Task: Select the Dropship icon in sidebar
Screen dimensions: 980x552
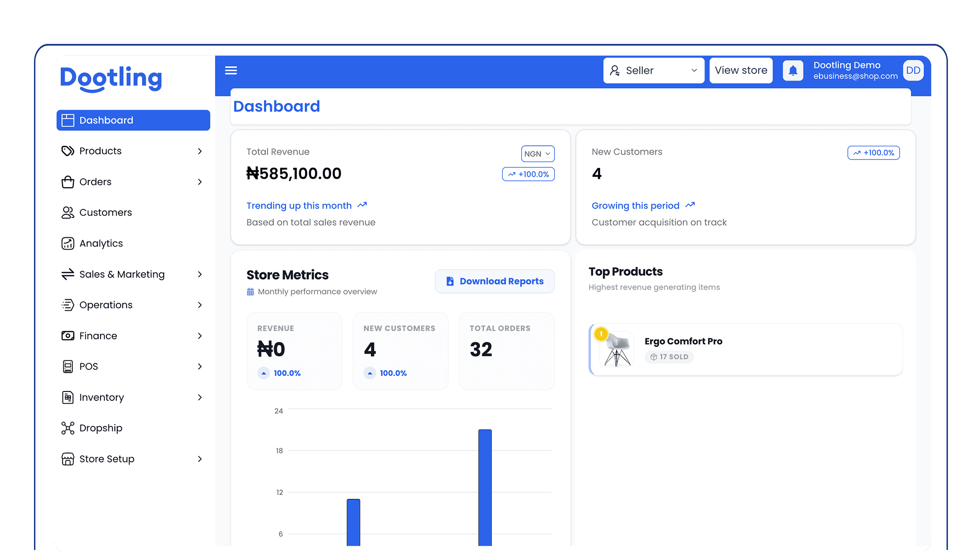Action: tap(68, 428)
